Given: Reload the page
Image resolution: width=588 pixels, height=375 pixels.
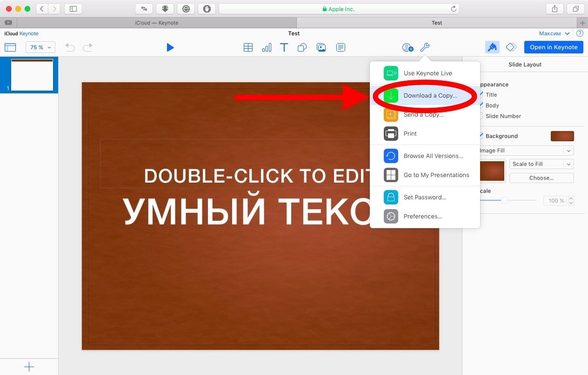Looking at the screenshot, I should coord(454,9).
